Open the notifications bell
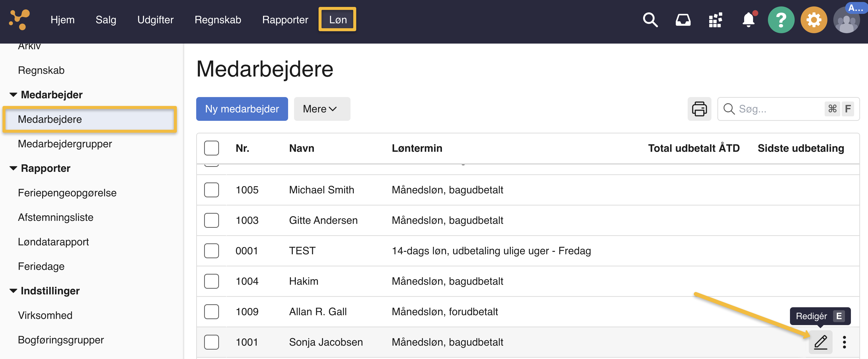This screenshot has height=359, width=868. coord(748,20)
